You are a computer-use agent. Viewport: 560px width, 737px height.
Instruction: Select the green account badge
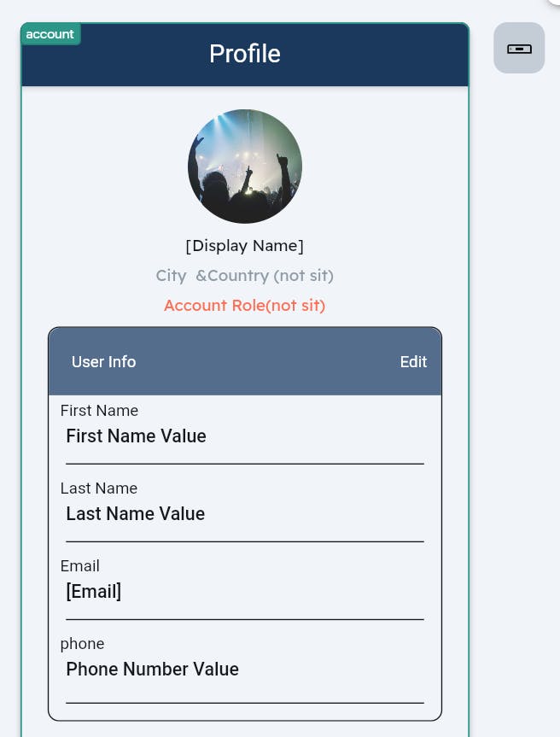(x=50, y=34)
